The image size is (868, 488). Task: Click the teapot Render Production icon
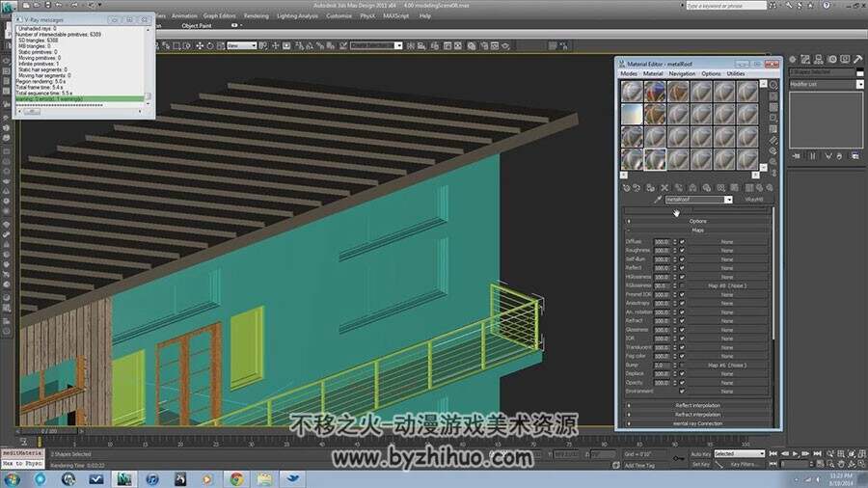coord(505,46)
